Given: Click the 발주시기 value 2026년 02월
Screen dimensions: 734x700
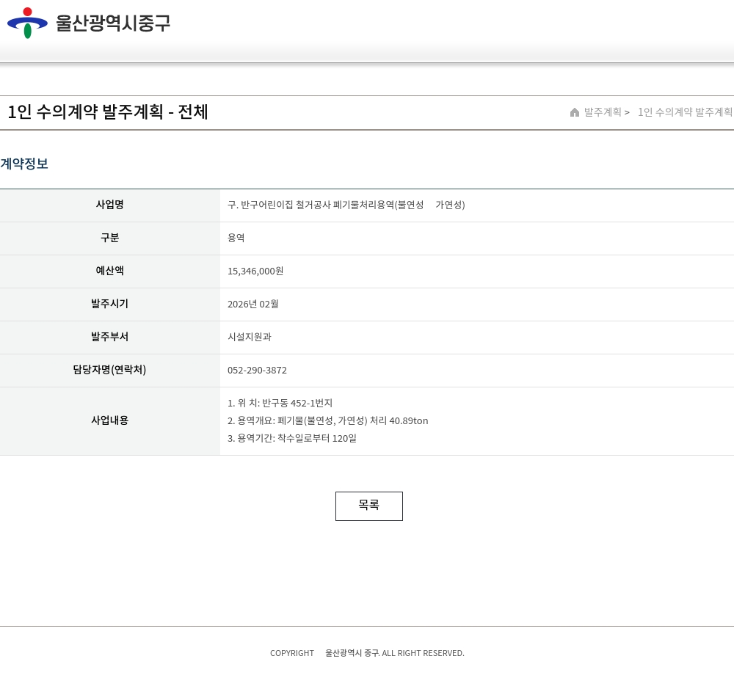Looking at the screenshot, I should coord(252,304).
